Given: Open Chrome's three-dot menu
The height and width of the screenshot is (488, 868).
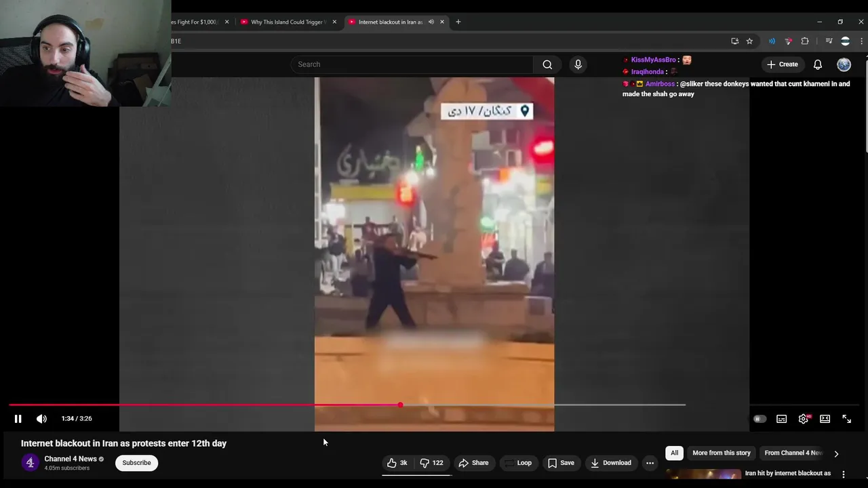Looking at the screenshot, I should click(861, 41).
